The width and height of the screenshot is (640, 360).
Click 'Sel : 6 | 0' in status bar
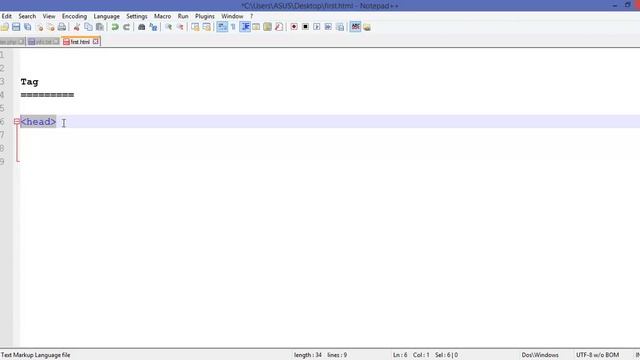(x=446, y=355)
